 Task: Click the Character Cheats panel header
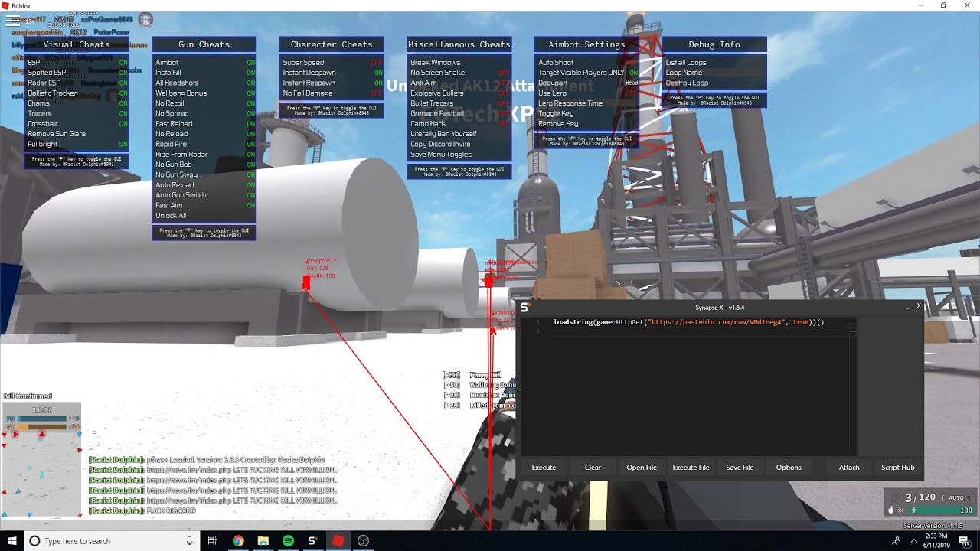point(332,44)
